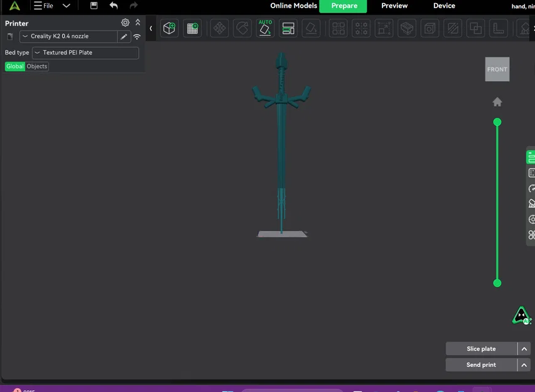Open the Textured PEI Plate bed type dropdown

85,53
